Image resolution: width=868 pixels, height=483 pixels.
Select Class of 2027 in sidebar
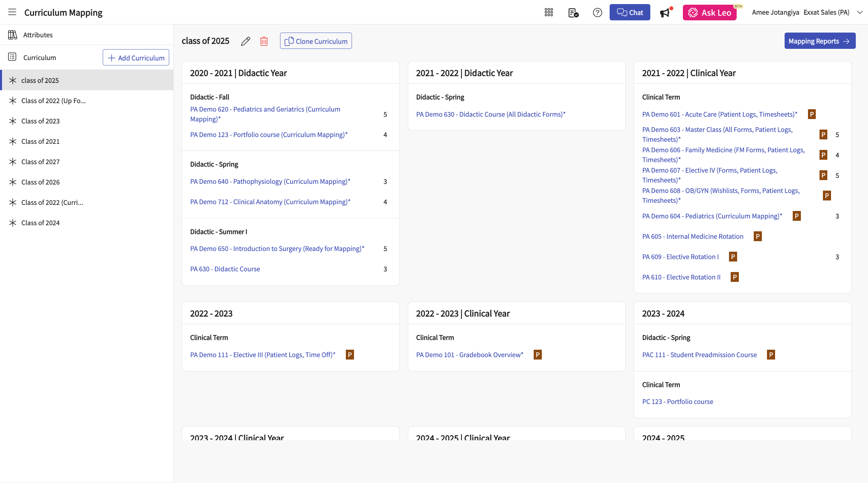point(40,162)
